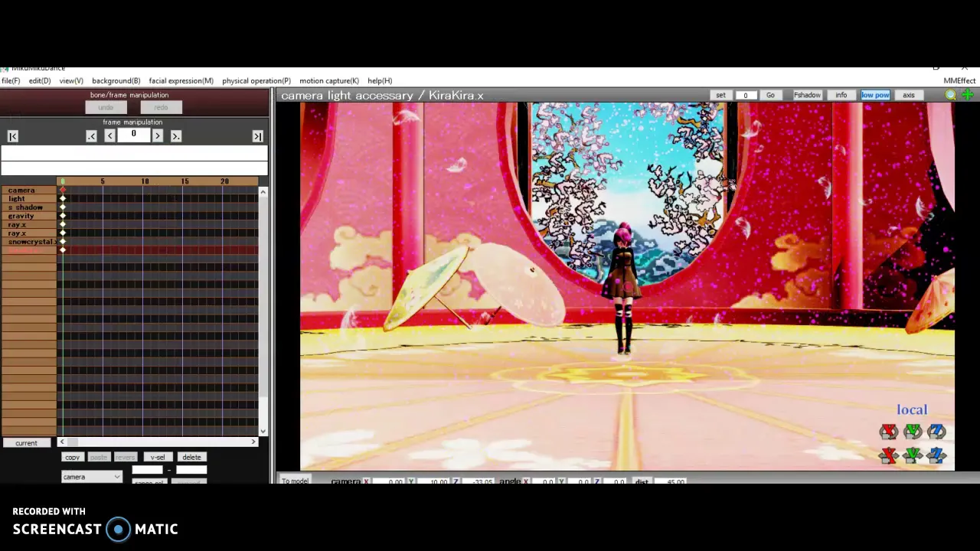Click the timeline horizontal scroll left arrow
The height and width of the screenshot is (551, 980).
[62, 442]
